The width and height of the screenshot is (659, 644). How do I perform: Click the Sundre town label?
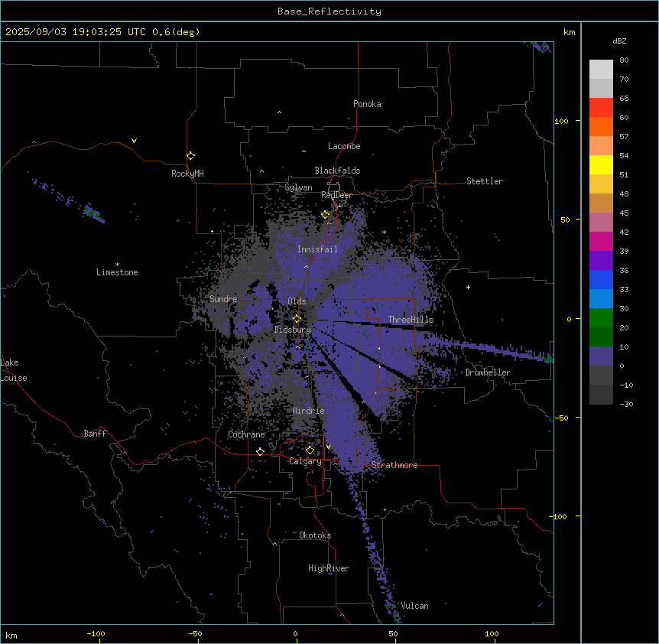tap(223, 299)
